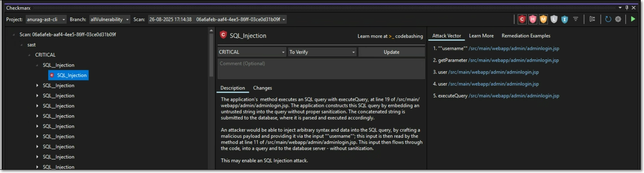The image size is (644, 173).
Task: Toggle the High severity filter shield
Action: pyautogui.click(x=533, y=19)
